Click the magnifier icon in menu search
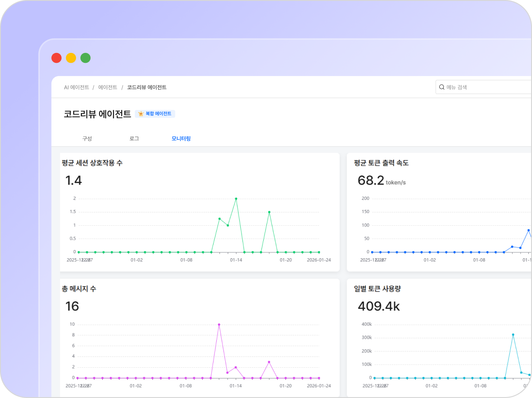The image size is (532, 398). (442, 87)
